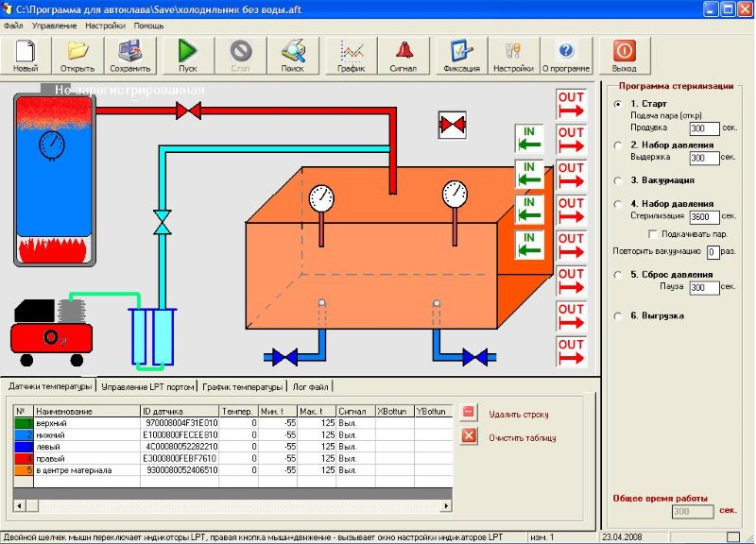Click the O2 compressor graphic
The height and width of the screenshot is (544, 756).
(x=51, y=332)
